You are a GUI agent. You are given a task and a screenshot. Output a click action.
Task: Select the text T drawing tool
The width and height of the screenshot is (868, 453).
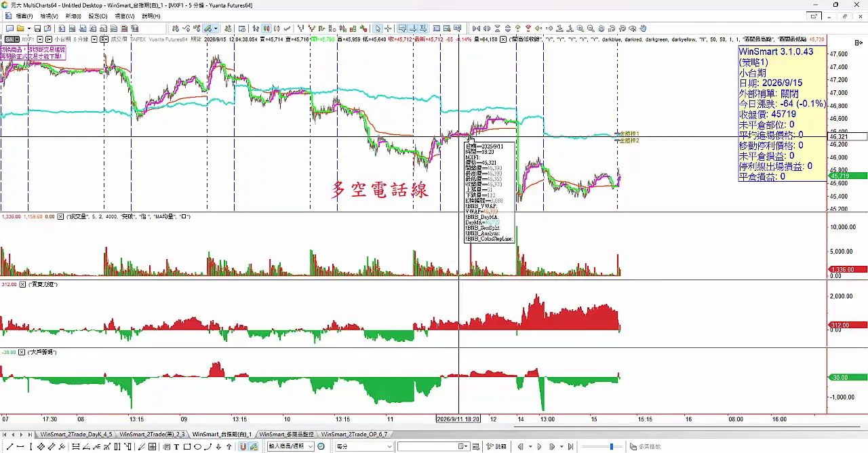176,447
